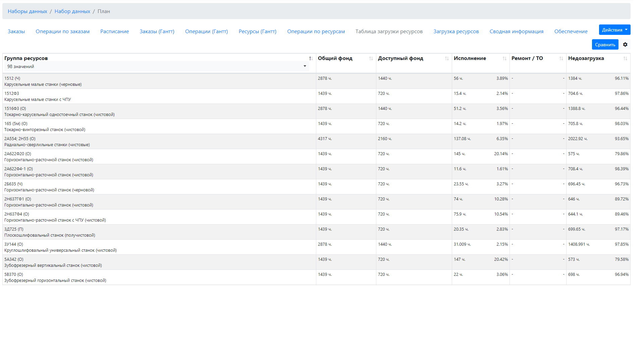Sort by Исполнение column arrows
644x362 pixels.
pyautogui.click(x=504, y=59)
